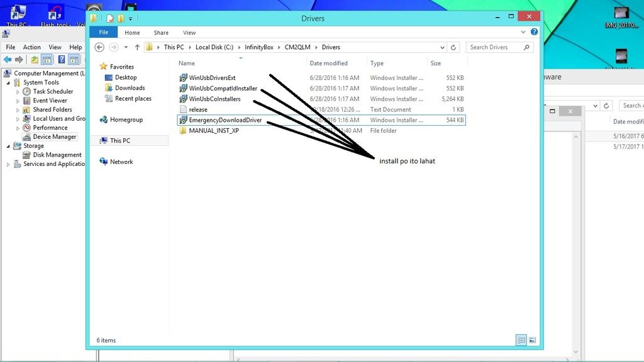644x362 pixels.
Task: Select the EmergencyDownloadDriver installer icon
Action: pos(183,120)
